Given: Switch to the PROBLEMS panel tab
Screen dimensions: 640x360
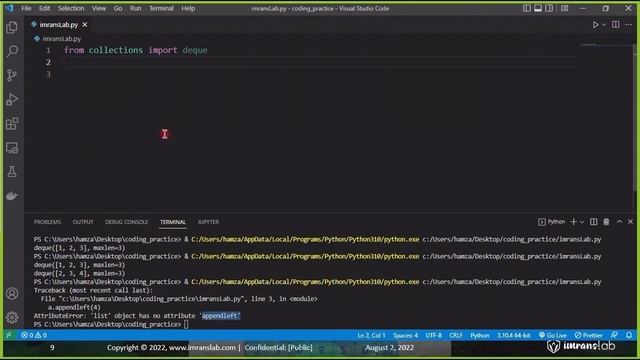Looking at the screenshot, I should [47, 222].
